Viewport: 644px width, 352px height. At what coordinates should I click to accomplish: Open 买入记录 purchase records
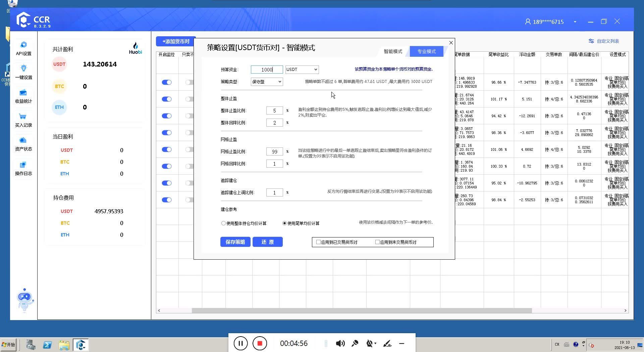23,120
